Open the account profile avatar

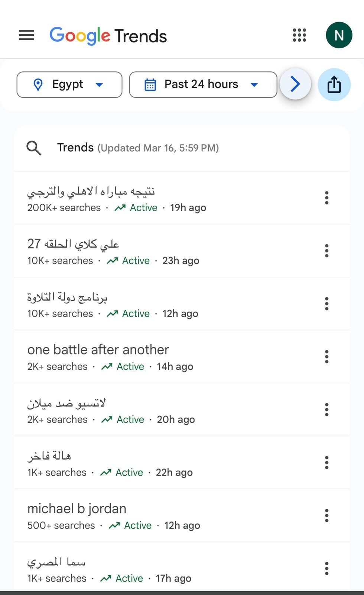point(339,35)
